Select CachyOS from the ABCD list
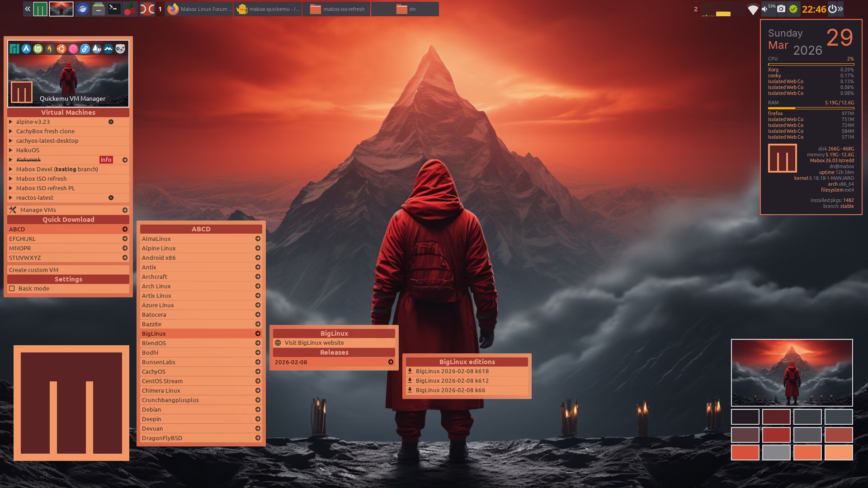Viewport: 868px width, 488px height. (x=154, y=371)
